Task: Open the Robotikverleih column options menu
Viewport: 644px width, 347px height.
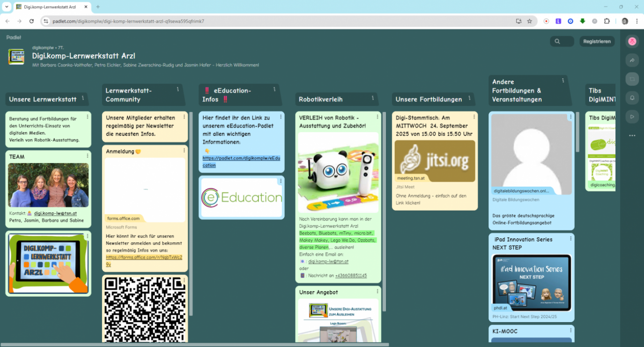Action: 373,98
